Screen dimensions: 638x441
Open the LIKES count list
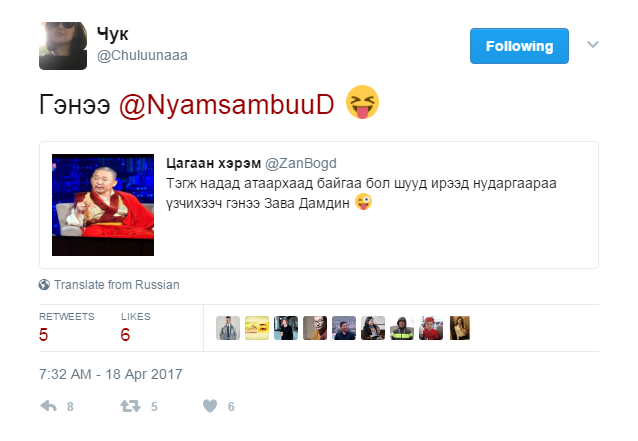click(x=135, y=327)
